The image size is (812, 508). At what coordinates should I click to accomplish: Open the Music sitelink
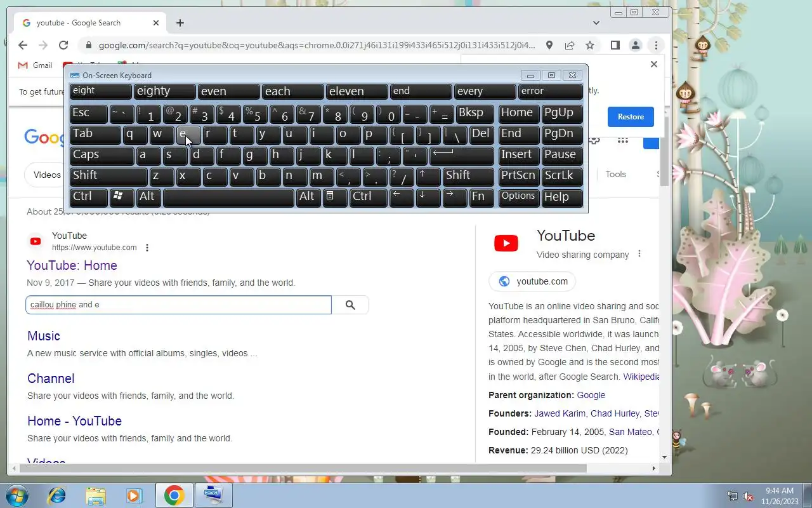(x=44, y=336)
